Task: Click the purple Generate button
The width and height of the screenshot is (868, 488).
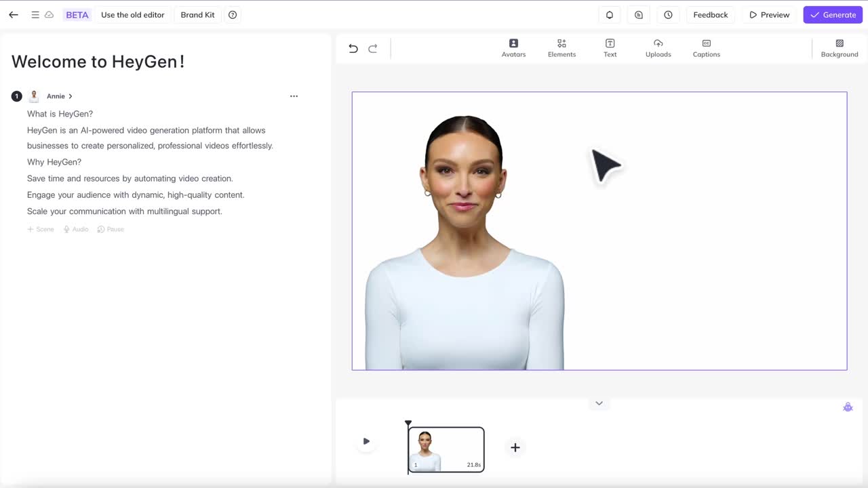Action: click(833, 15)
